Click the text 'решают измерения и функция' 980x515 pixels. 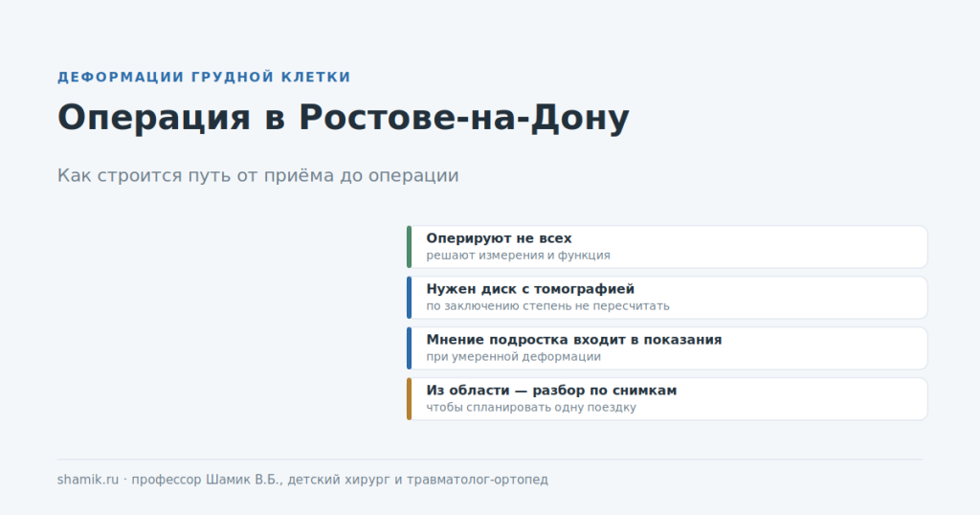point(518,255)
